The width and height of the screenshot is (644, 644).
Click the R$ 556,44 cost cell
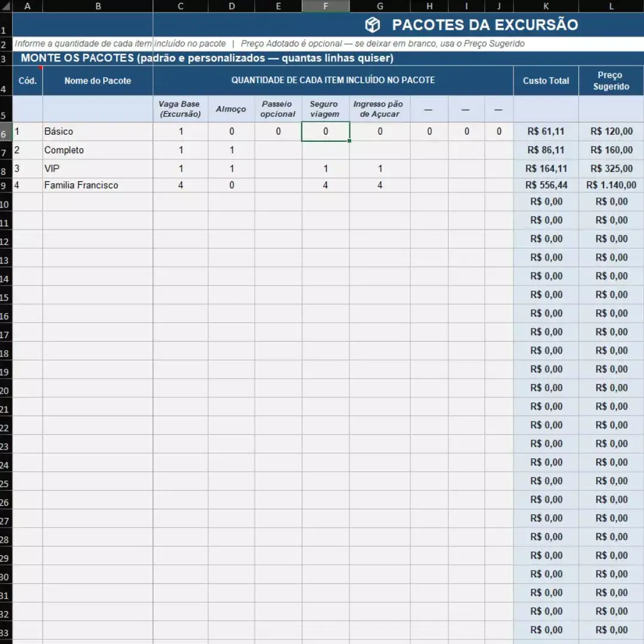546,185
